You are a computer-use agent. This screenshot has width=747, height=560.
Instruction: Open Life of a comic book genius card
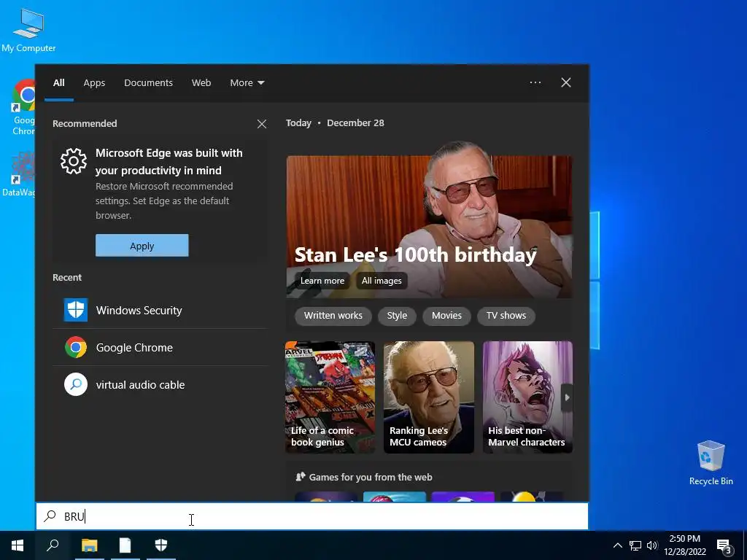(x=330, y=397)
